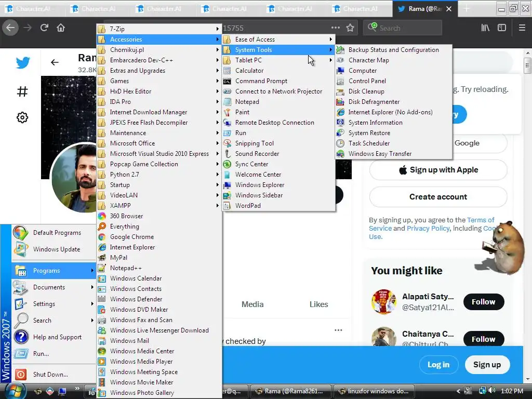Select Windows Update entry
Image resolution: width=532 pixels, height=399 pixels.
click(54, 249)
